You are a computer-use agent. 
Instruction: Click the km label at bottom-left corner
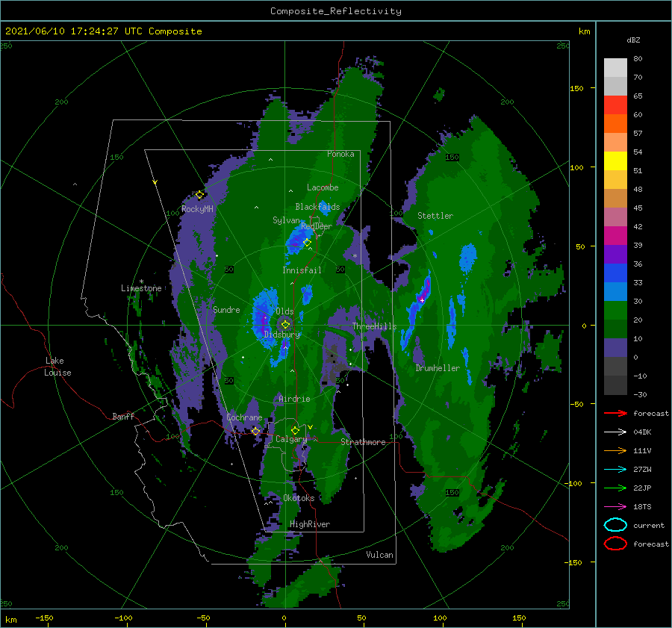10,620
